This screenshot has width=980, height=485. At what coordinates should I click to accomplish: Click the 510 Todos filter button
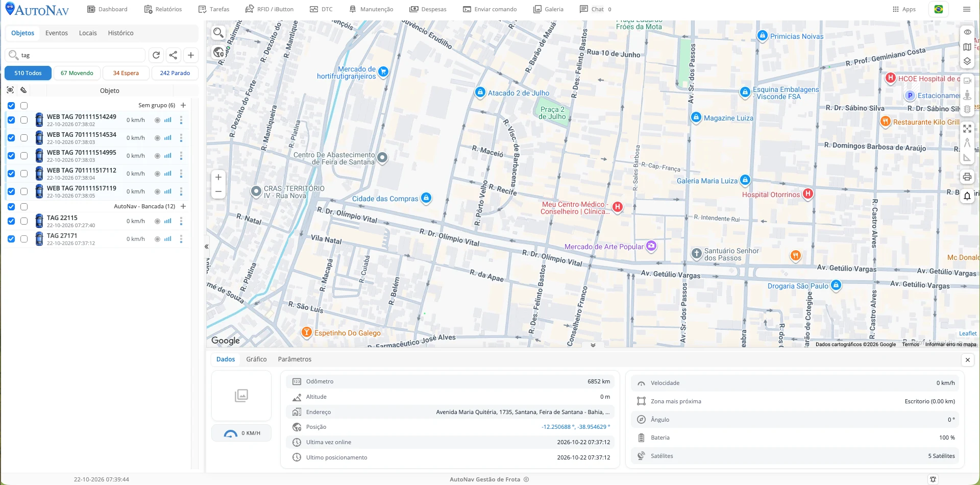28,73
